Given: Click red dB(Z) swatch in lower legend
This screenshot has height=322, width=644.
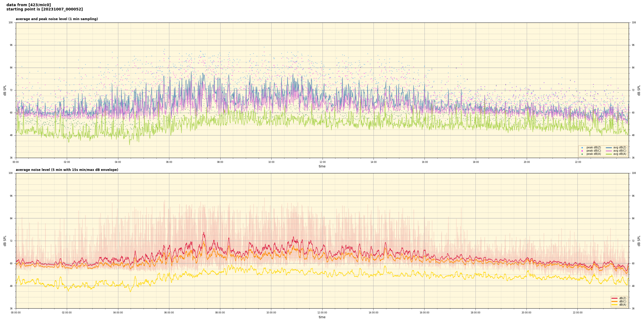Looking at the screenshot, I should click(x=614, y=298).
